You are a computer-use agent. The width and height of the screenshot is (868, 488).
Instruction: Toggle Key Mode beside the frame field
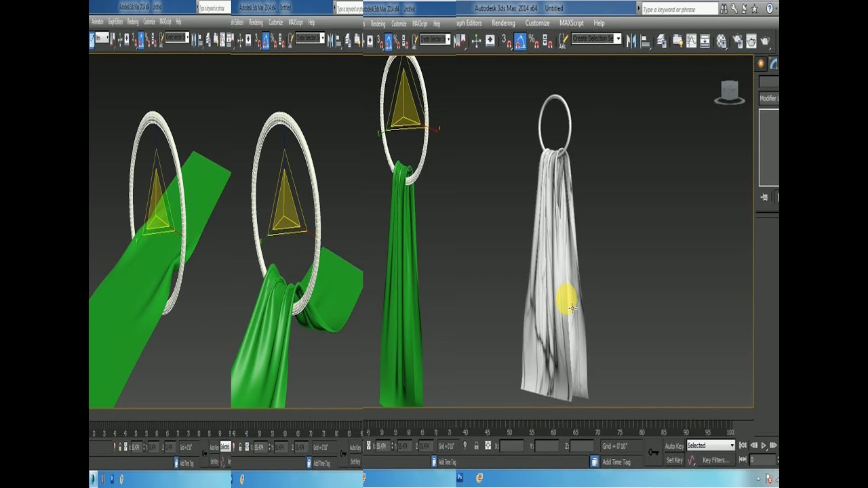743,460
